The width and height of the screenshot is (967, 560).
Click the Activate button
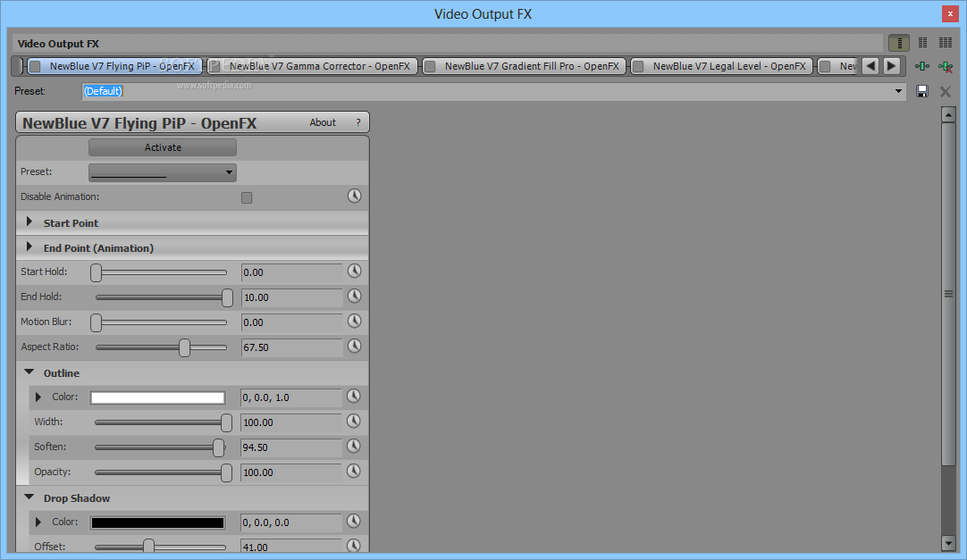163,147
